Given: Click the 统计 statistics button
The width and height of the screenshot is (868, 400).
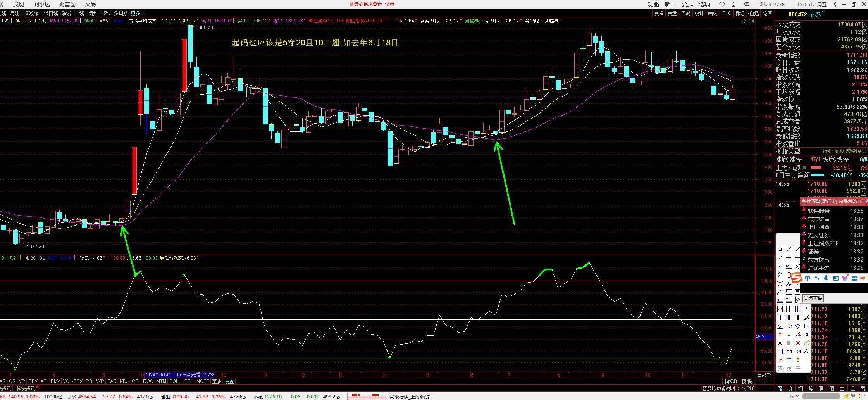Looking at the screenshot, I should (699, 13).
